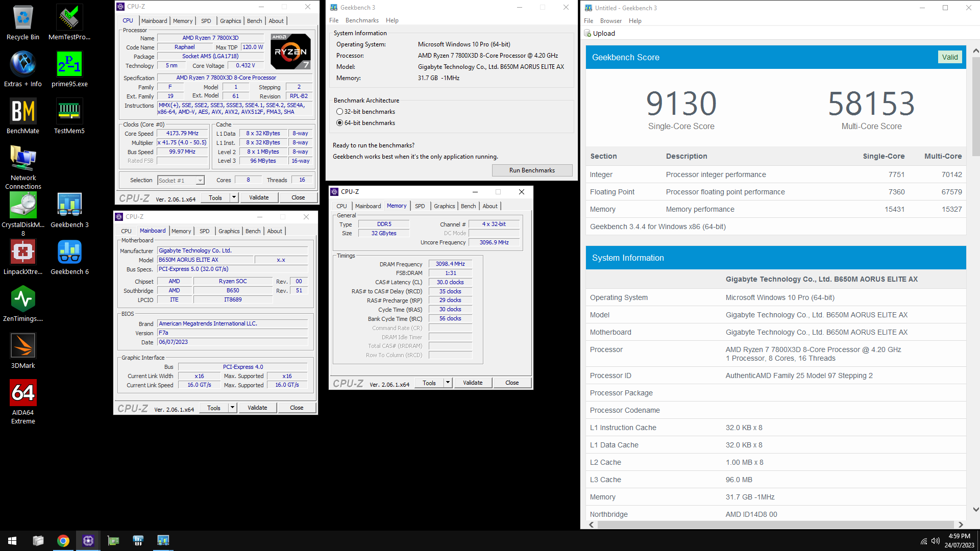Click single-core score 9130

click(681, 104)
